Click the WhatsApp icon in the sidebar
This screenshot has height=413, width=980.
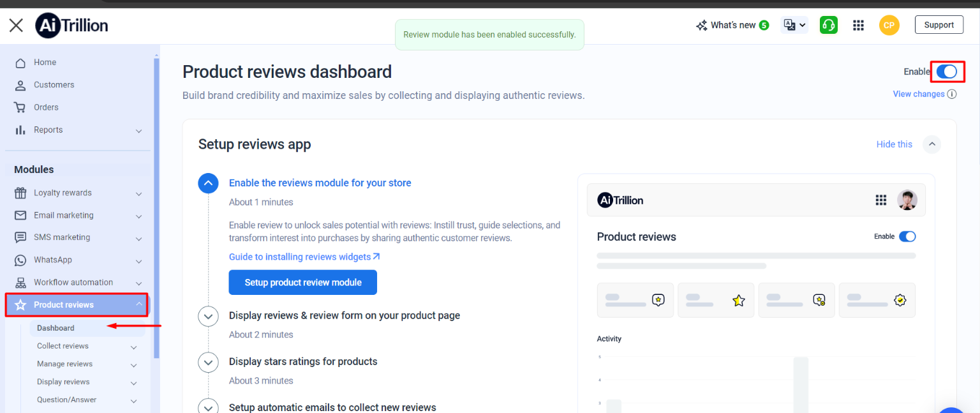(x=20, y=260)
